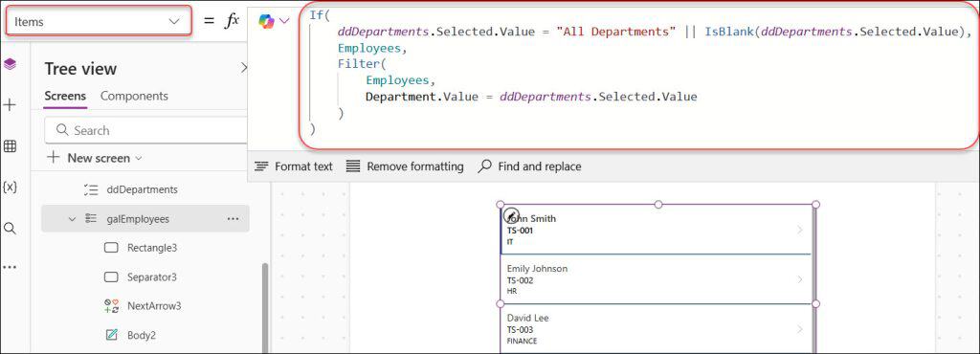Open the sidebar more options ellipsis
Screen dimensions: 980x354
(x=10, y=267)
